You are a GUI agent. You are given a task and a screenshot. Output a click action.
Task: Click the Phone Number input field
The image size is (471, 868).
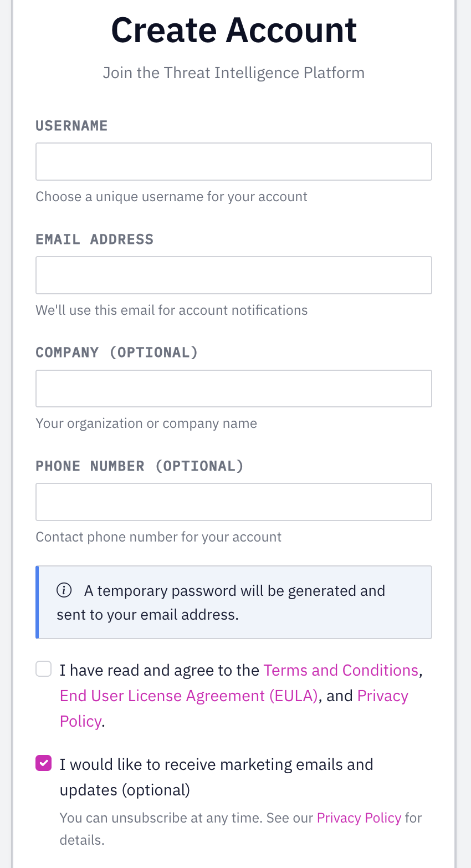click(x=233, y=502)
